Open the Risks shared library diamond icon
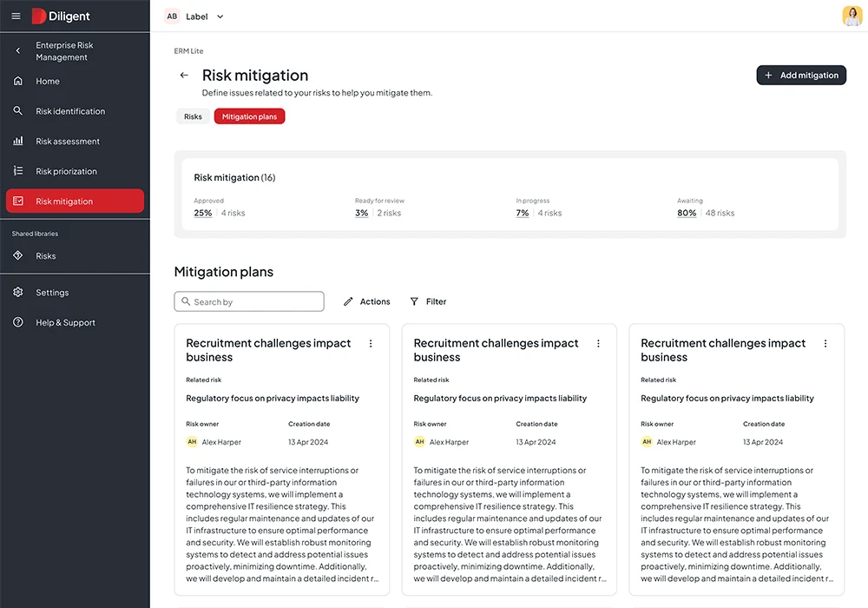 pyautogui.click(x=17, y=255)
